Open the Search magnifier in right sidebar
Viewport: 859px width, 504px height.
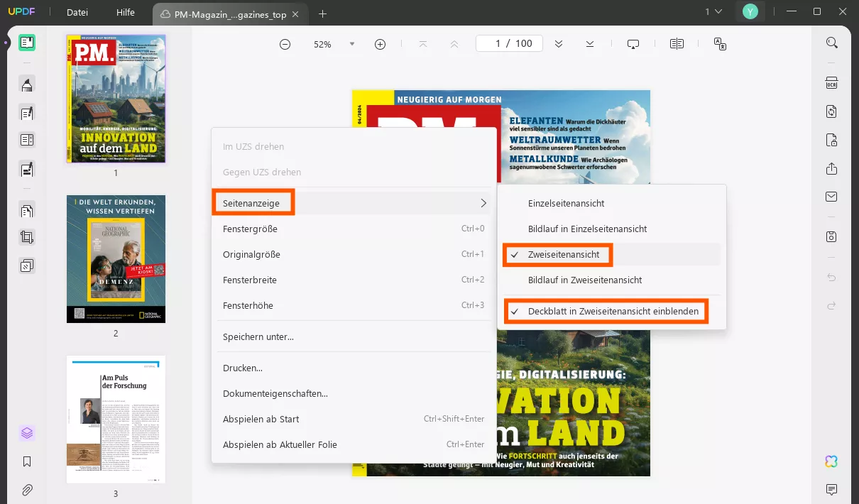tap(831, 43)
